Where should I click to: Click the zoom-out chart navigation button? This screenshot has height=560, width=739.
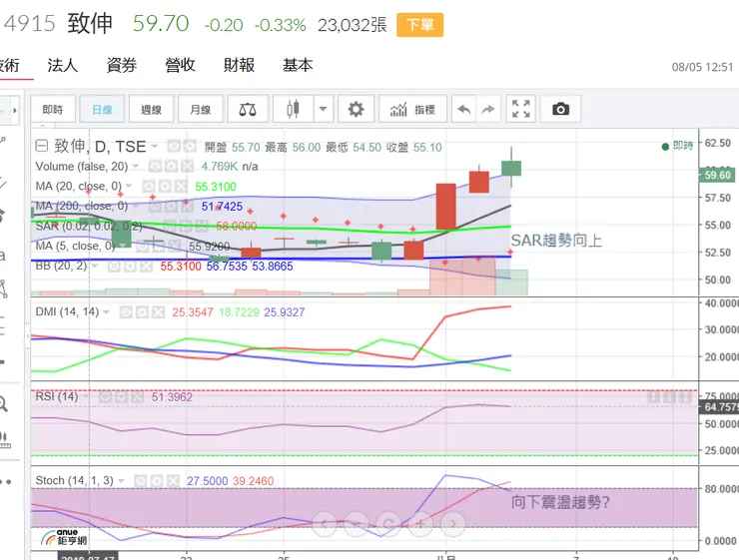[x=357, y=524]
